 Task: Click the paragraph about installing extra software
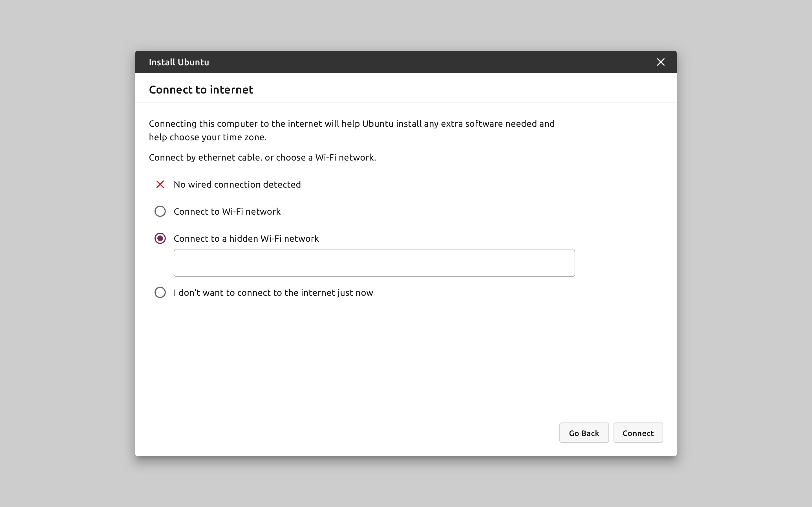click(x=351, y=130)
